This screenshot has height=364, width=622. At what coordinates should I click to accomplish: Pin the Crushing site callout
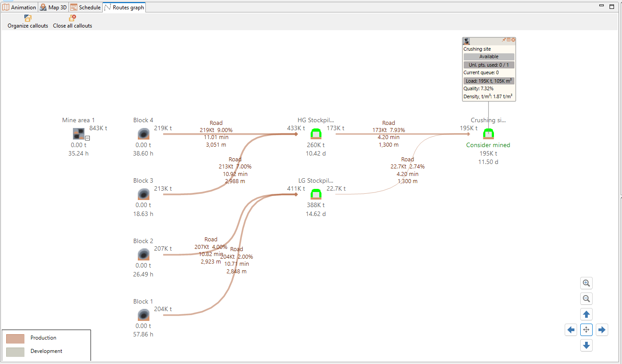pos(504,40)
